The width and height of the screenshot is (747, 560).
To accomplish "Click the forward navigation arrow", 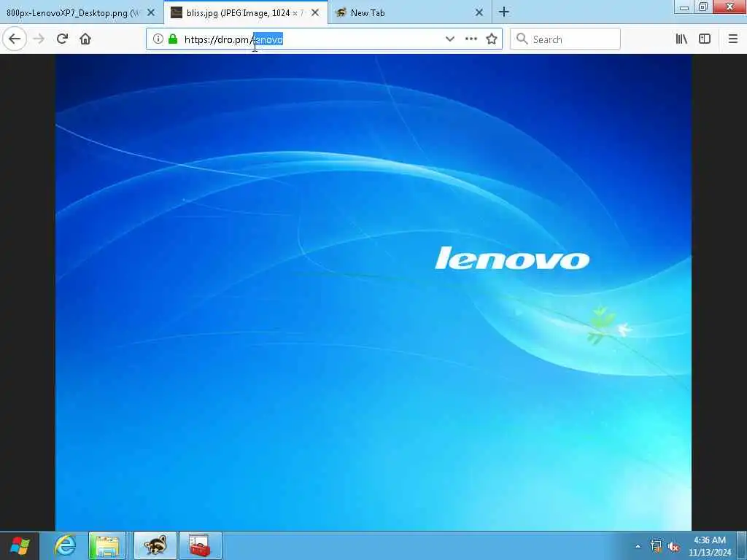I will coord(39,39).
